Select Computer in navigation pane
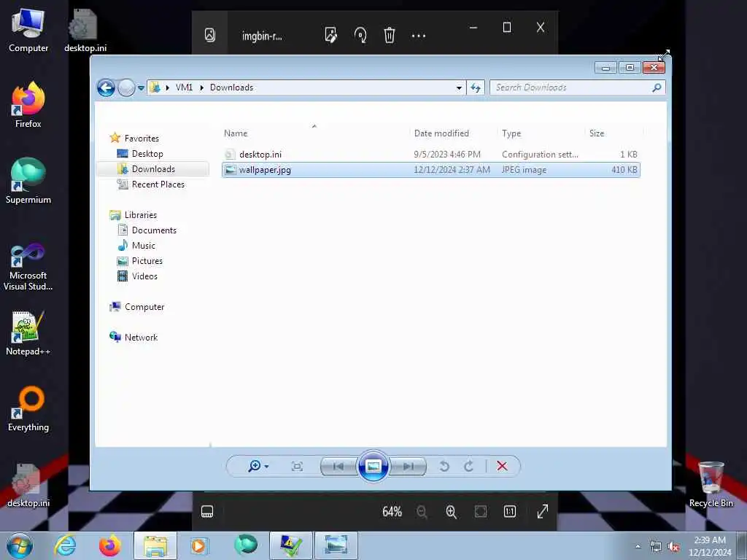Screen dimensions: 747x560 pyautogui.click(x=144, y=307)
